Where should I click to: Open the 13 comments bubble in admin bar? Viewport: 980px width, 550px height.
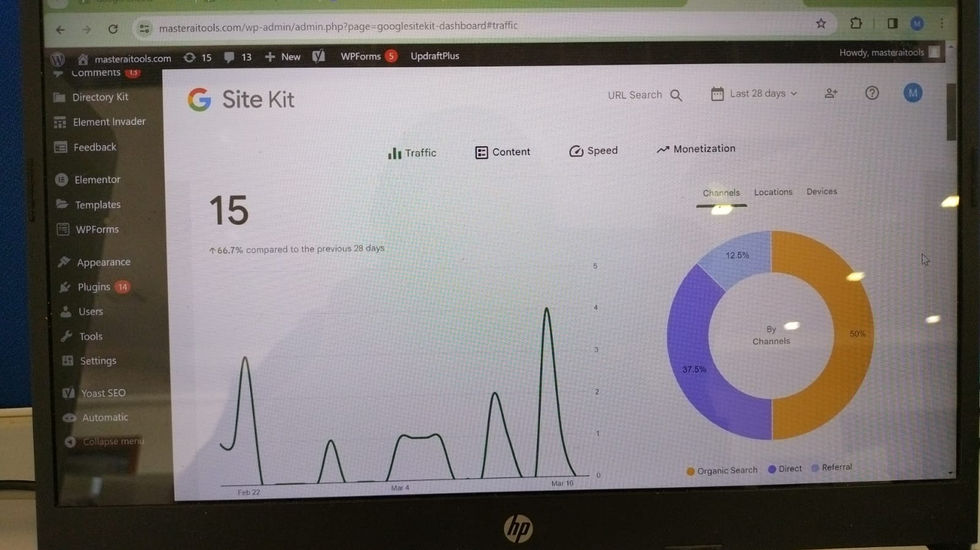[x=238, y=57]
